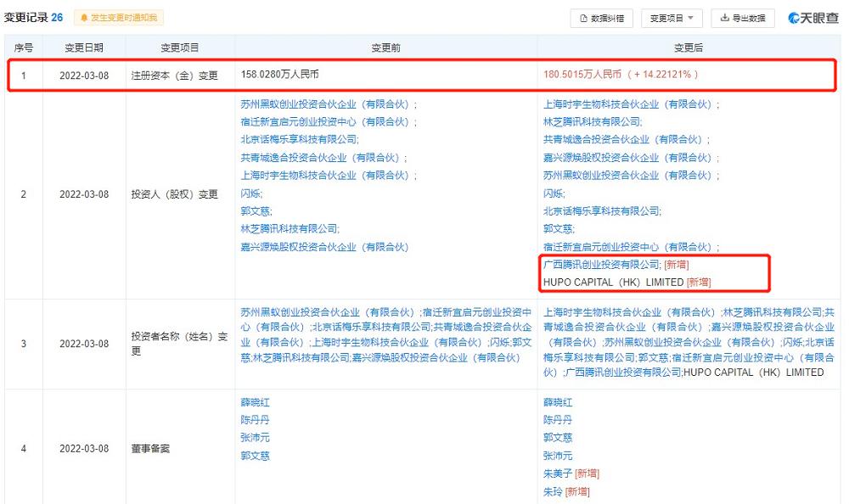This screenshot has height=504, width=849.
Task: Open newly added director 朱玲
Action: coord(553,491)
